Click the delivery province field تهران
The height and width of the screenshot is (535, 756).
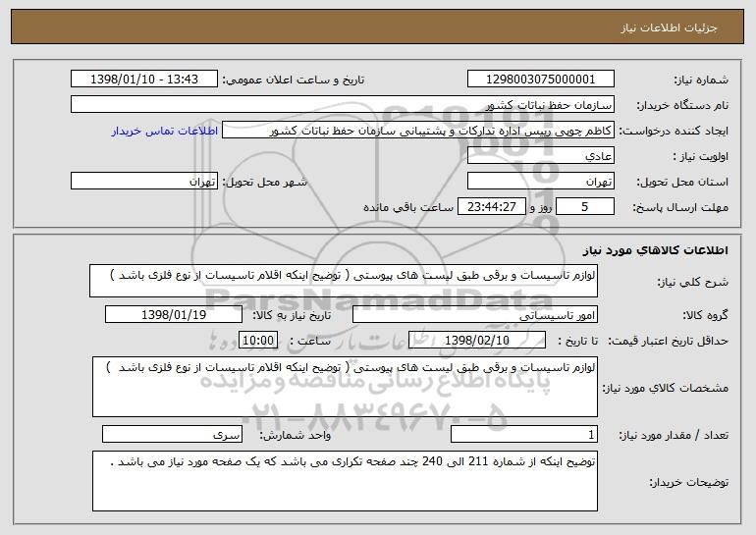540,182
